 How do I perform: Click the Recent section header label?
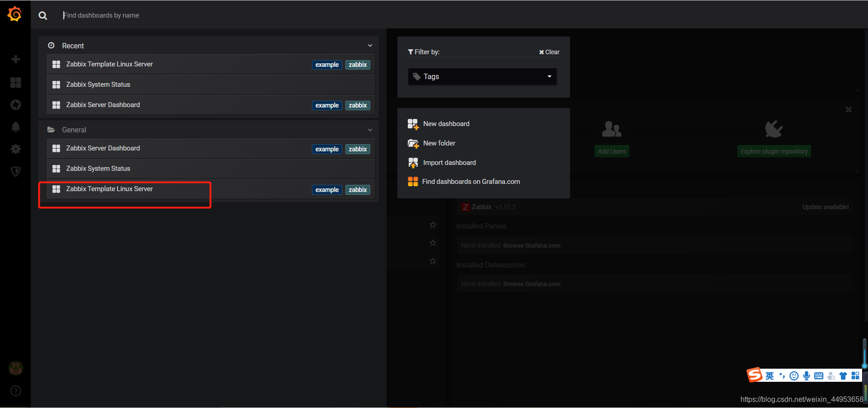[73, 46]
